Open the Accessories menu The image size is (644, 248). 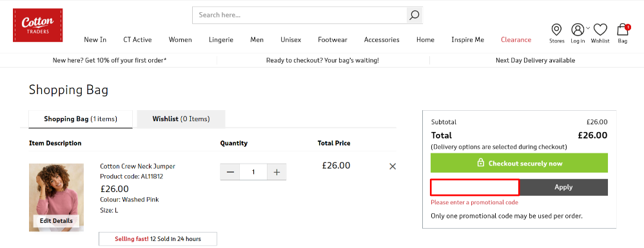point(382,40)
